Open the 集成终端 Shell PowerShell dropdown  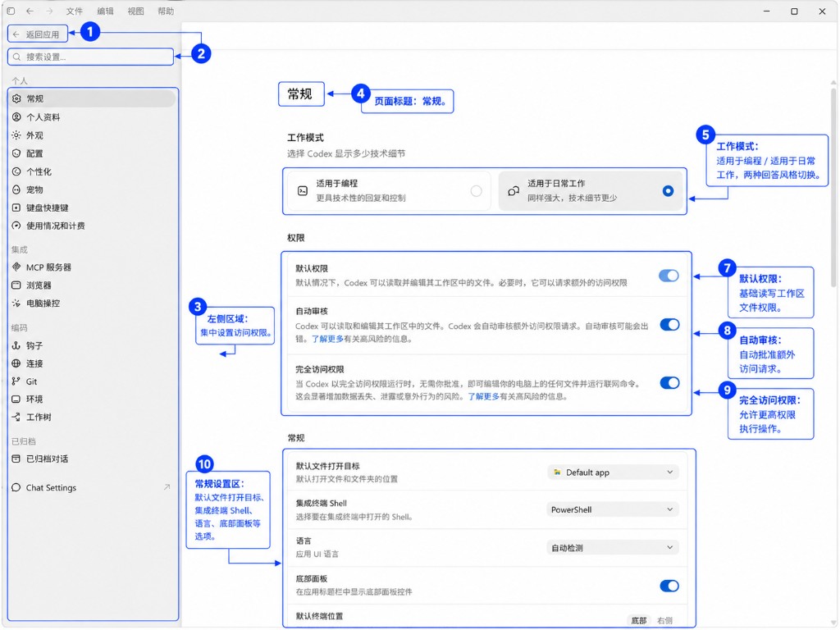(613, 509)
